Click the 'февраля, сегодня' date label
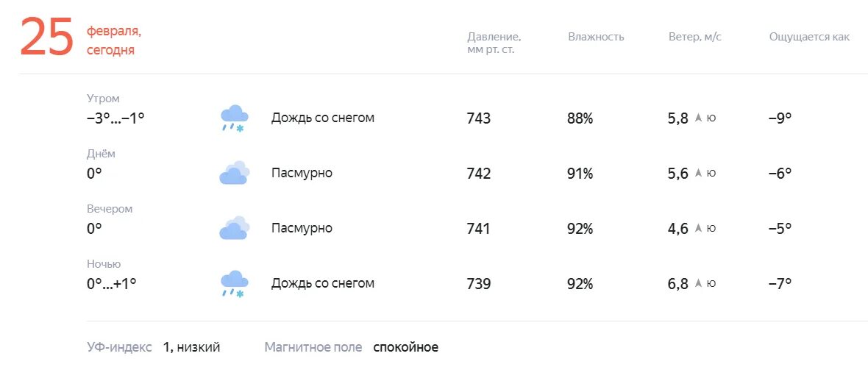Viewport: 868px width, 370px height. pos(114,41)
